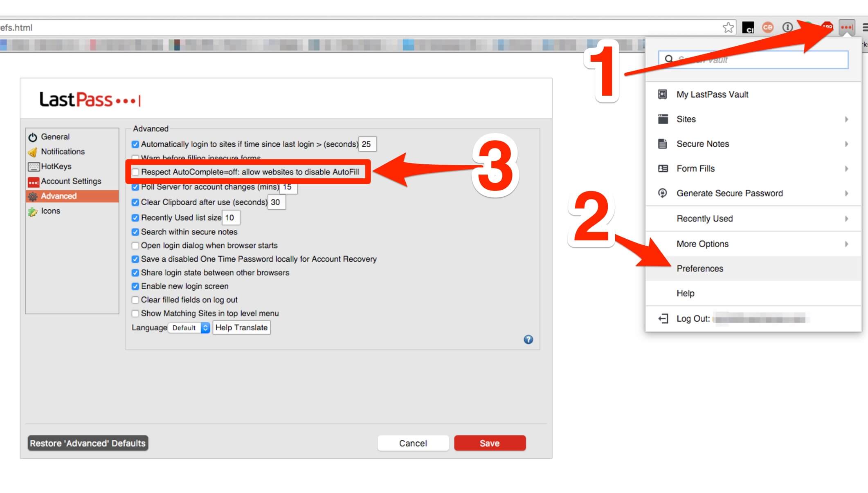Click the Cancel button
Viewport: 868px width, 493px height.
coord(413,443)
